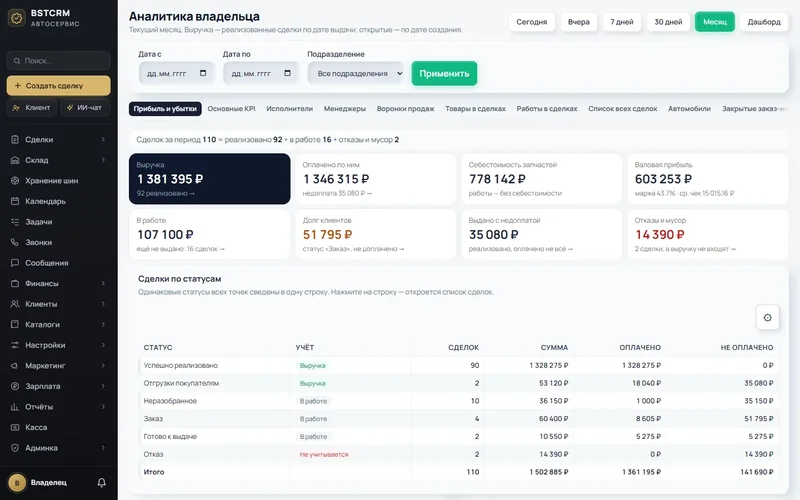Click the Применить button

pyautogui.click(x=444, y=73)
